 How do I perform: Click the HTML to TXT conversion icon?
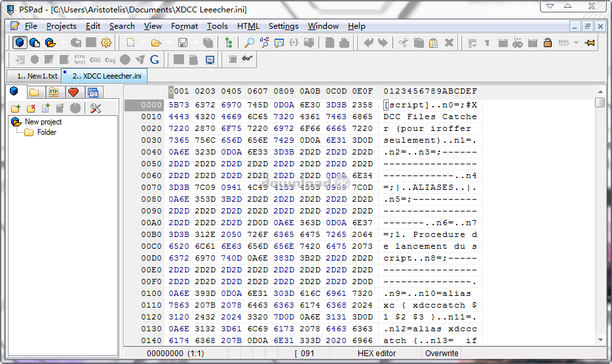click(80, 60)
